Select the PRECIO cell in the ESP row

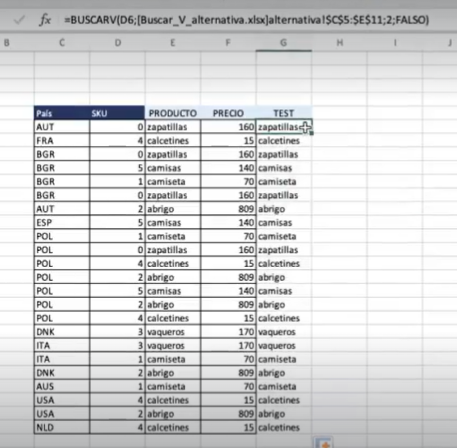pos(228,223)
